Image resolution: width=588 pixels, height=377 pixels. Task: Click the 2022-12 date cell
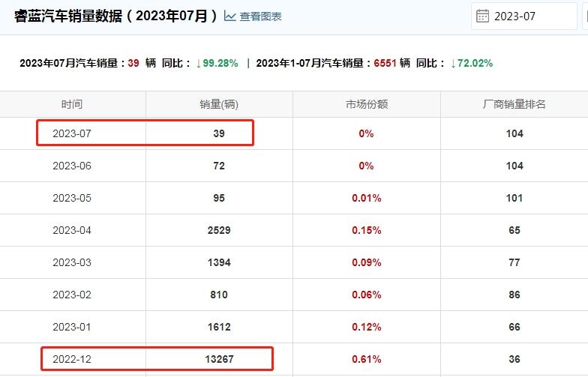coord(72,359)
